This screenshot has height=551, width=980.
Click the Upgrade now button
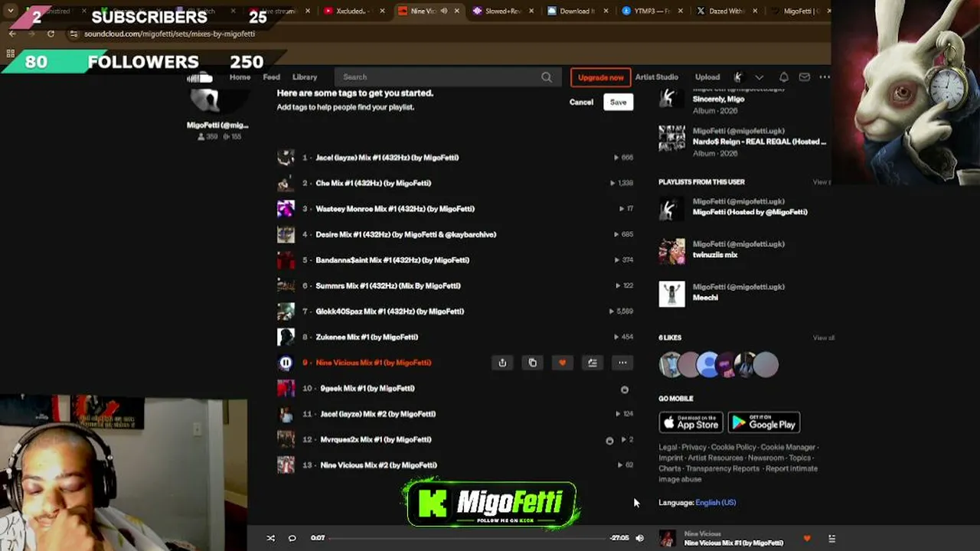pos(600,77)
